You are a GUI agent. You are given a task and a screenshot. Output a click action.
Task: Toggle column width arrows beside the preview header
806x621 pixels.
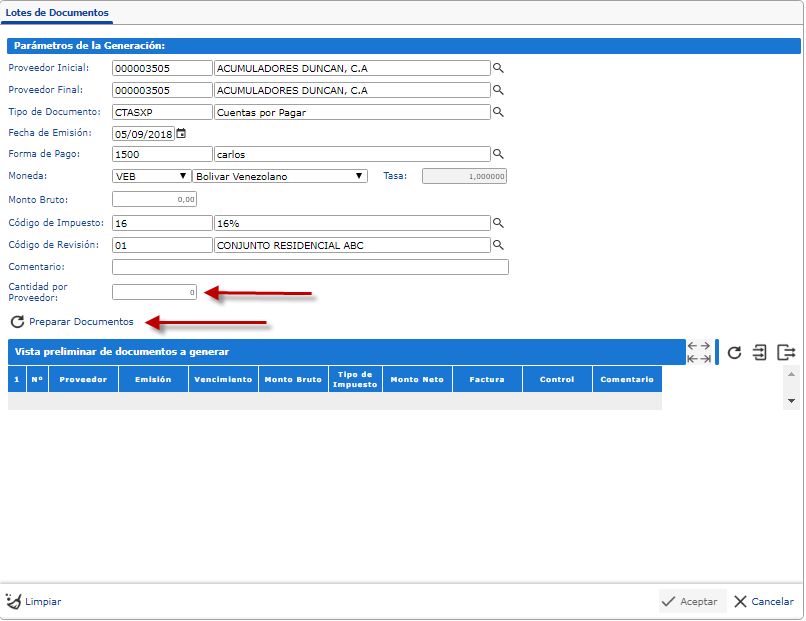(699, 352)
